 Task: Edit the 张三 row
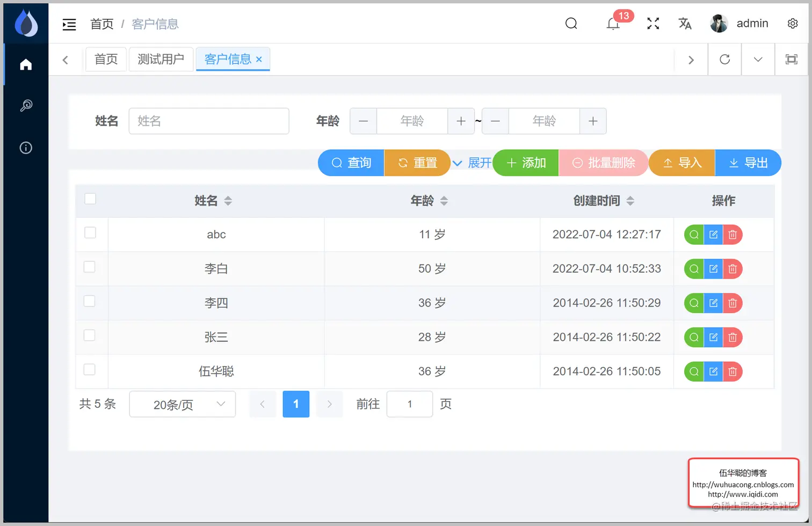click(x=713, y=338)
